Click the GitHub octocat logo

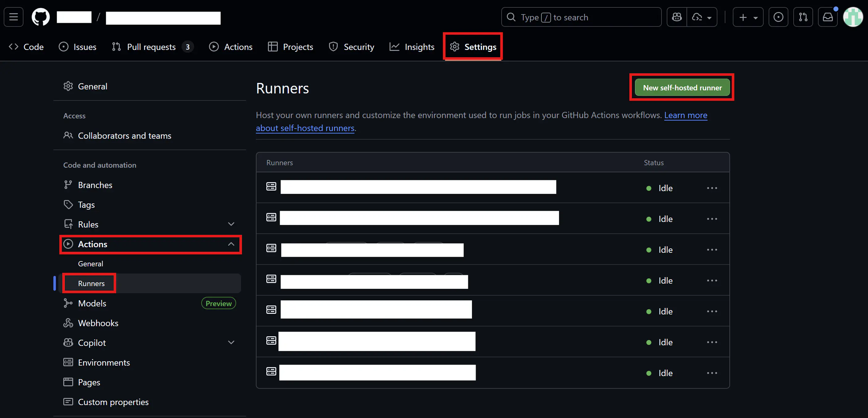40,17
